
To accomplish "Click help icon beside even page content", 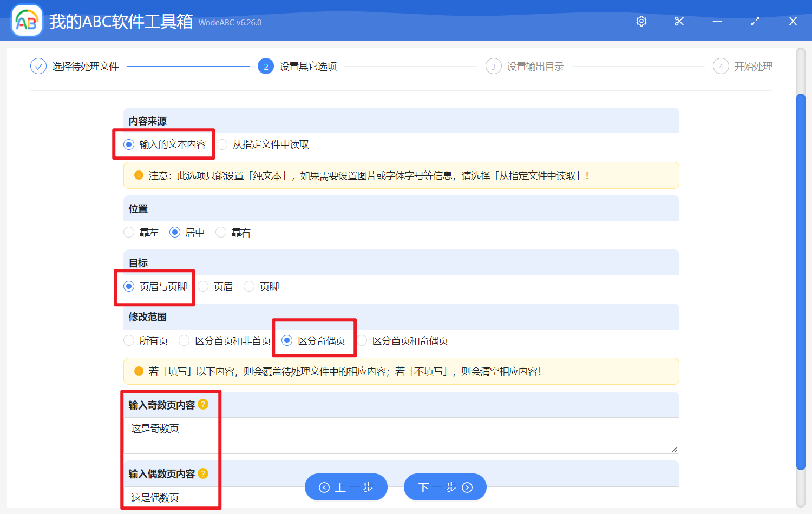I will (203, 473).
